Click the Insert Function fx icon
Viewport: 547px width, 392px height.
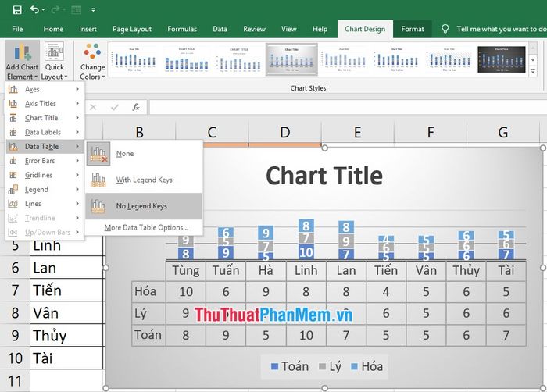pyautogui.click(x=136, y=107)
